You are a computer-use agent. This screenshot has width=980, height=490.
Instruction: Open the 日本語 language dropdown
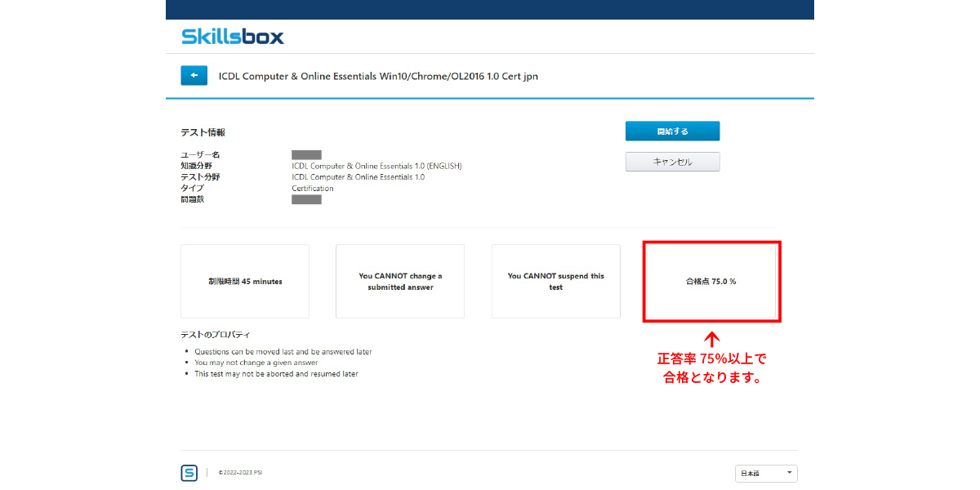pyautogui.click(x=766, y=474)
